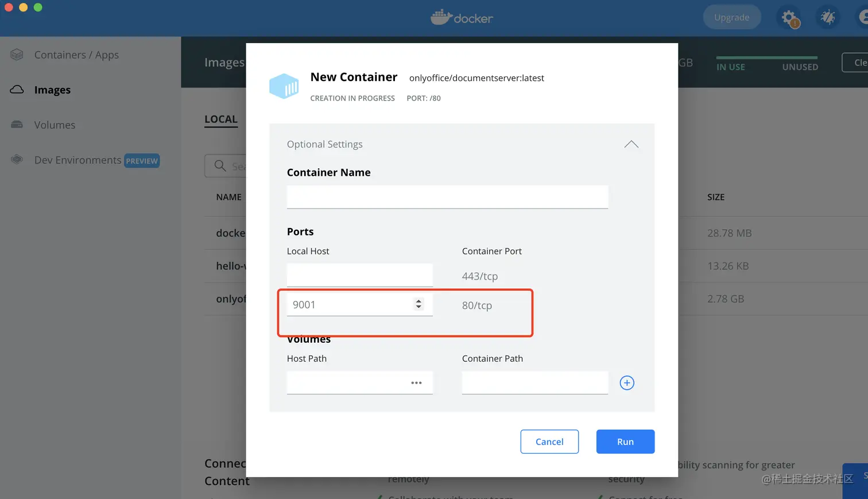
Task: Click the New Container cube icon
Action: [x=284, y=86]
